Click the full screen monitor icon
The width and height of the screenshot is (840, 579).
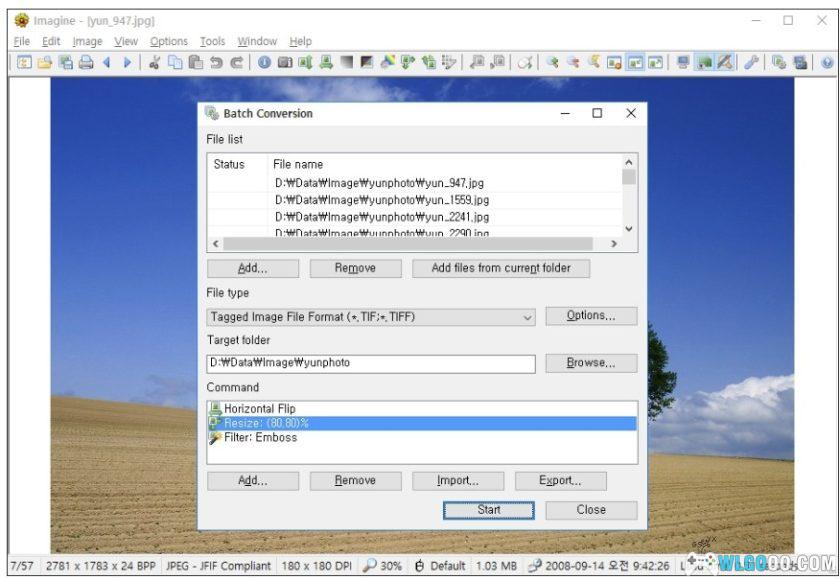click(x=682, y=62)
